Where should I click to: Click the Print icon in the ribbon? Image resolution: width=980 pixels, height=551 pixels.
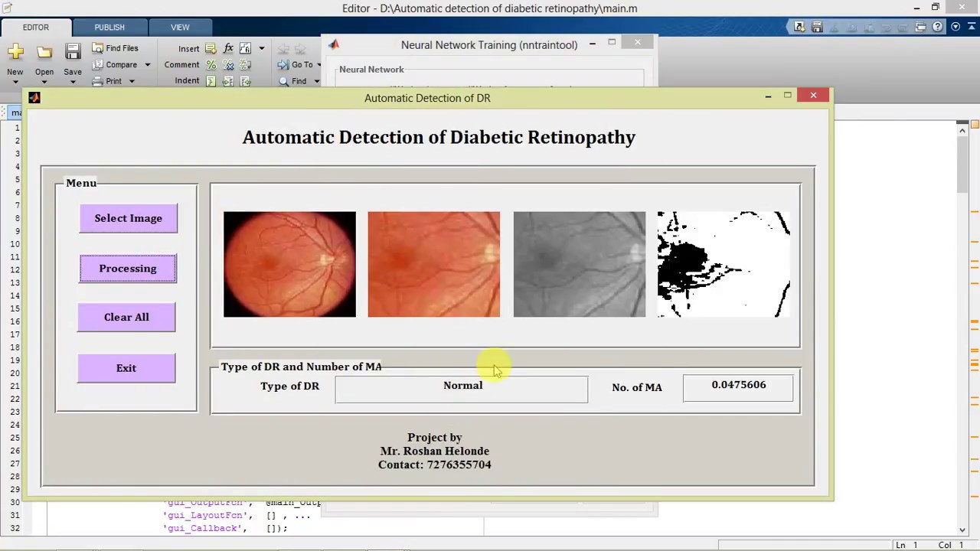(x=98, y=81)
